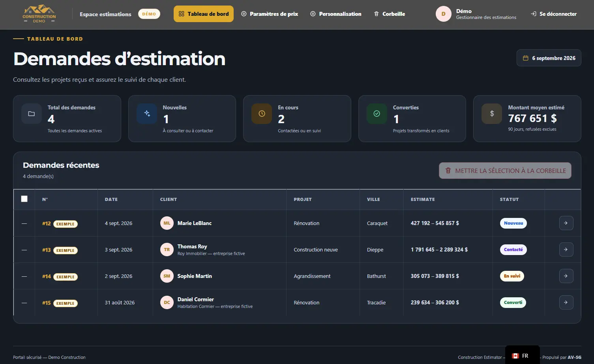
Task: Click the ML avatar for Marie LeBlanc
Action: [167, 223]
